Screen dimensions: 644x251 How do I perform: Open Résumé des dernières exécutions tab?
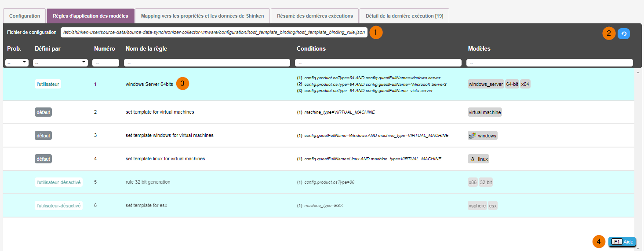(315, 16)
